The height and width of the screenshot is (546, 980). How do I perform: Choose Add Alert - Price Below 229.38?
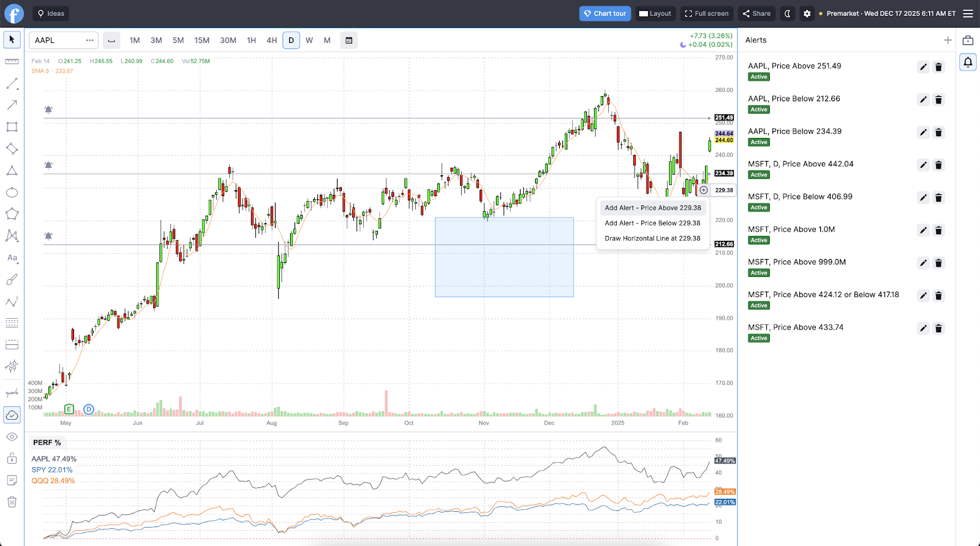click(652, 223)
